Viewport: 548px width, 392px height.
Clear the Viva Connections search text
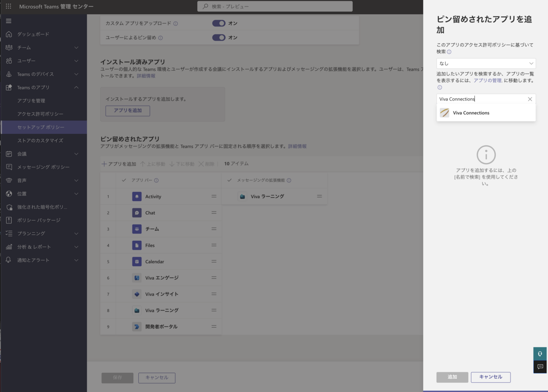530,99
